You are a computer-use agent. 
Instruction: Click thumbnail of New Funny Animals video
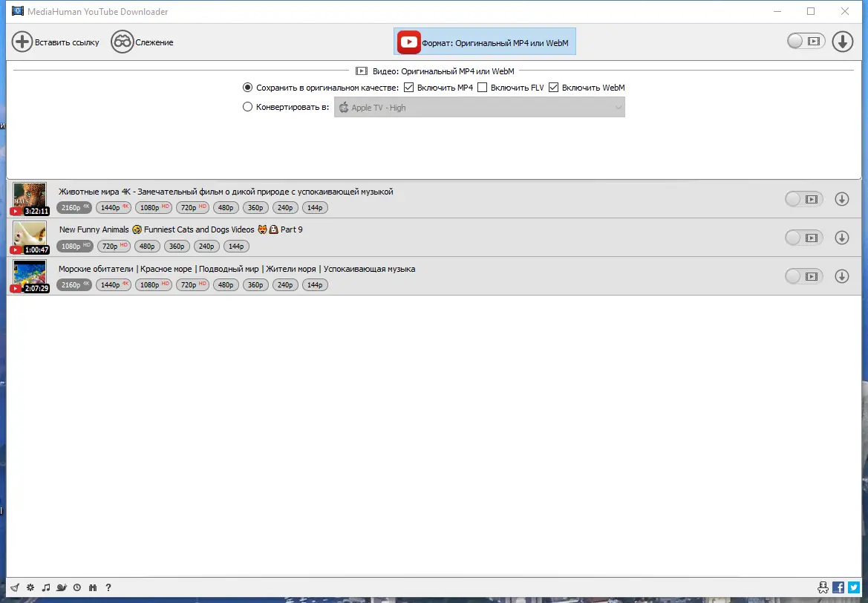(x=30, y=238)
